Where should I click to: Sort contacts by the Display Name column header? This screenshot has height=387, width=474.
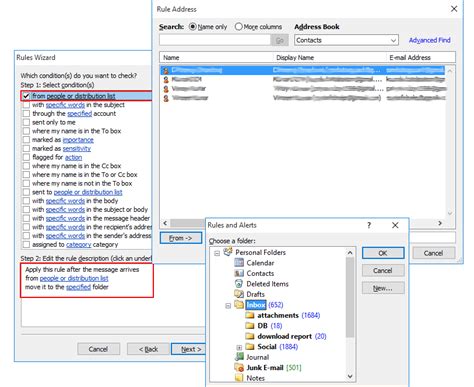(330, 57)
